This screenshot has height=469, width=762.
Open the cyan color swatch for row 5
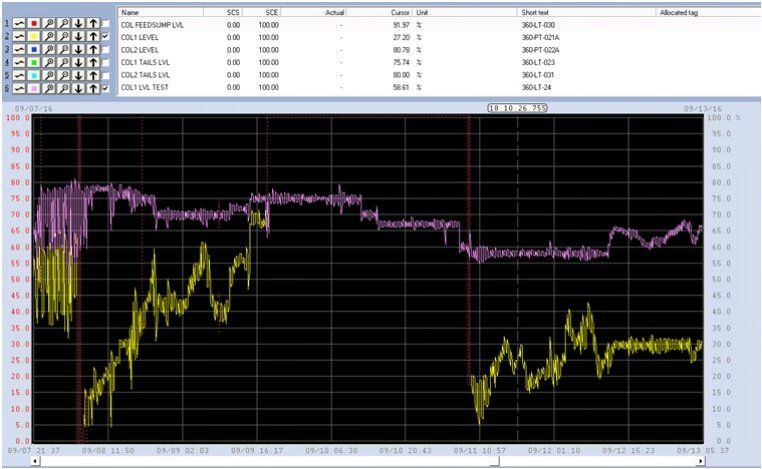tap(34, 76)
